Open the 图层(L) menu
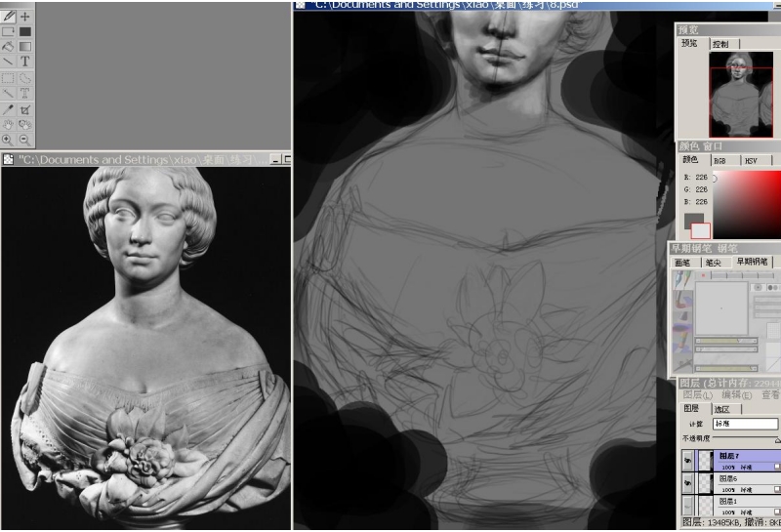The width and height of the screenshot is (781, 532). tap(698, 395)
